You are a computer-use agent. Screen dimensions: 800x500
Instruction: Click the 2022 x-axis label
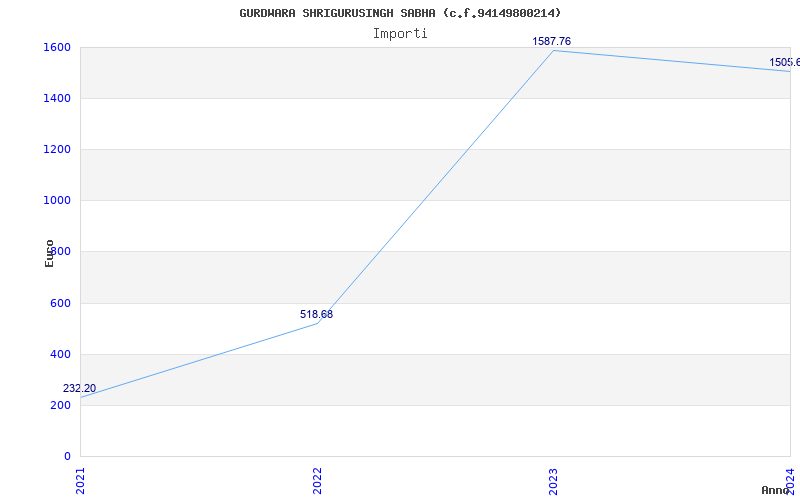click(317, 481)
